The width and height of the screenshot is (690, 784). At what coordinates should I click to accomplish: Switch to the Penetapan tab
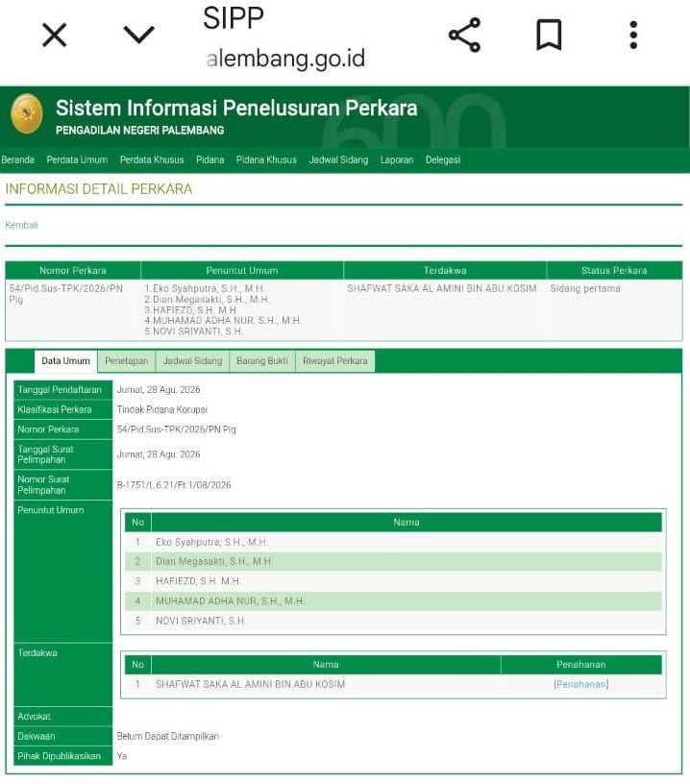127,361
